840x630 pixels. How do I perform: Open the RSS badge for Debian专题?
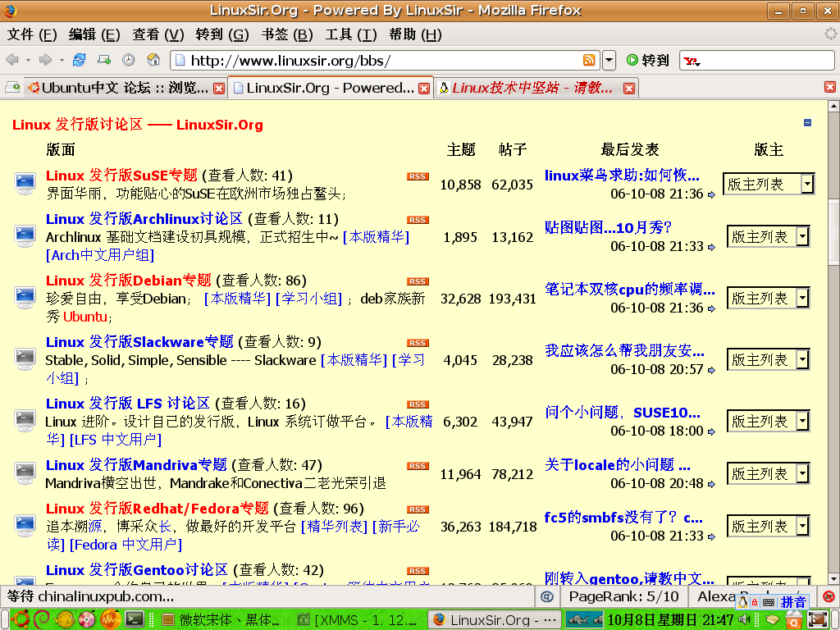click(x=418, y=281)
